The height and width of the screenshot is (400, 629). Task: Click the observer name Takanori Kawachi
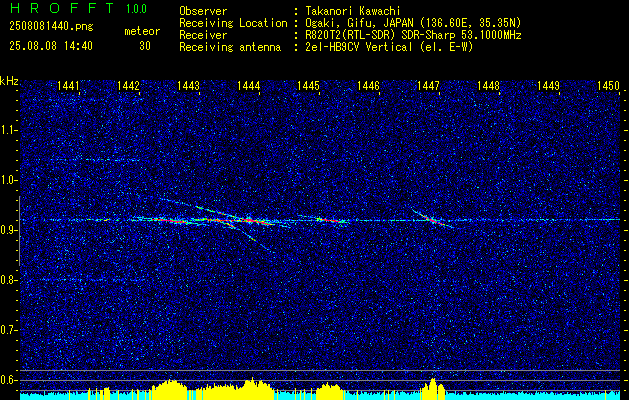click(353, 11)
